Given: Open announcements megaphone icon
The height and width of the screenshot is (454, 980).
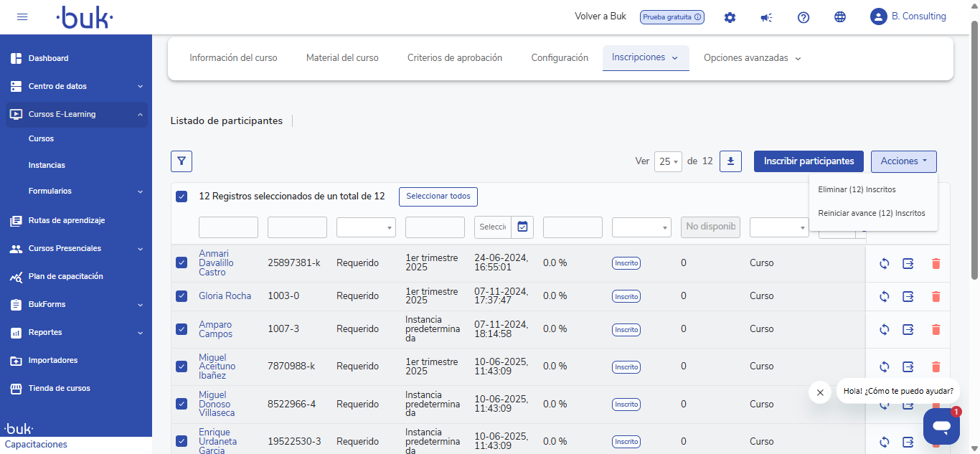Looking at the screenshot, I should pyautogui.click(x=766, y=17).
